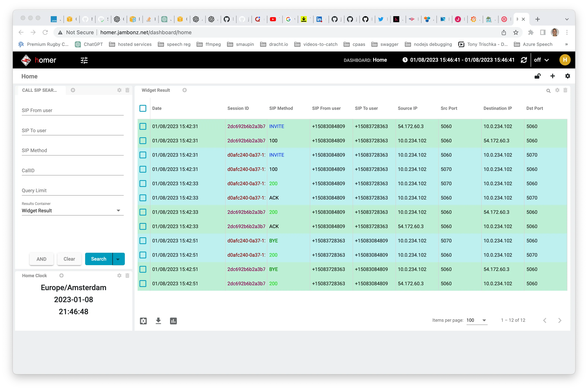Image resolution: width=588 pixels, height=390 pixels.
Task: Check the 2dc692b6b2a3b7 INVITE row checkbox
Action: (143, 126)
